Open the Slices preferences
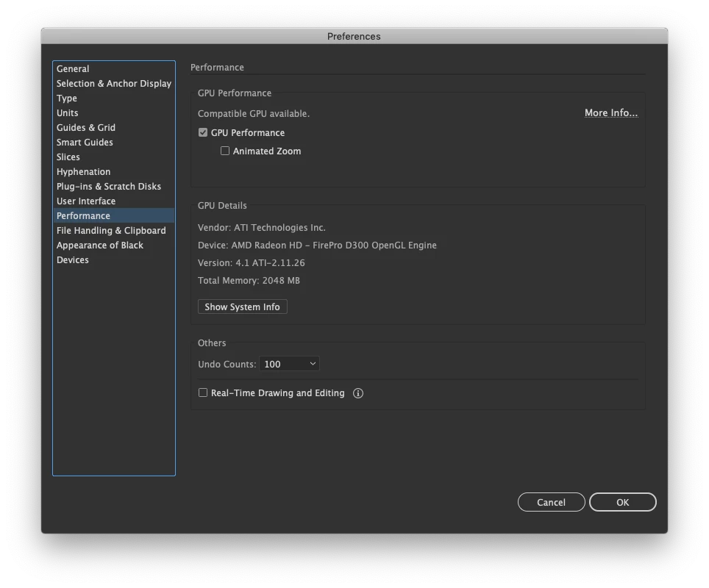The image size is (709, 588). [114, 157]
